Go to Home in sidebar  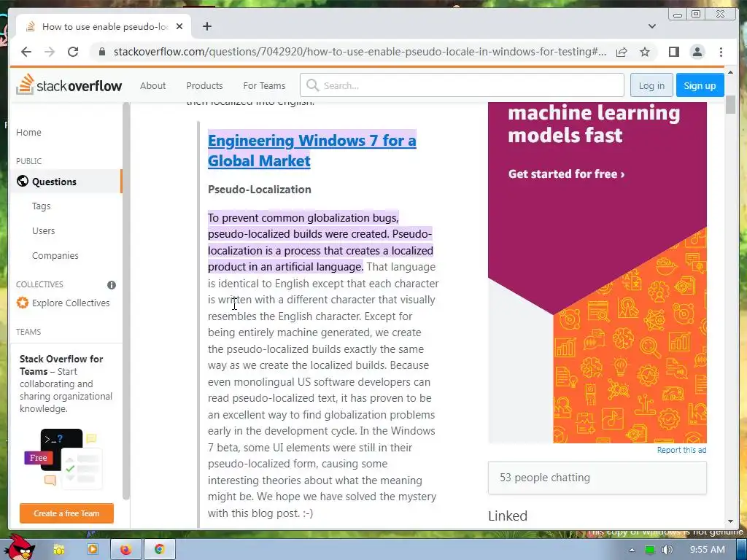pos(28,133)
